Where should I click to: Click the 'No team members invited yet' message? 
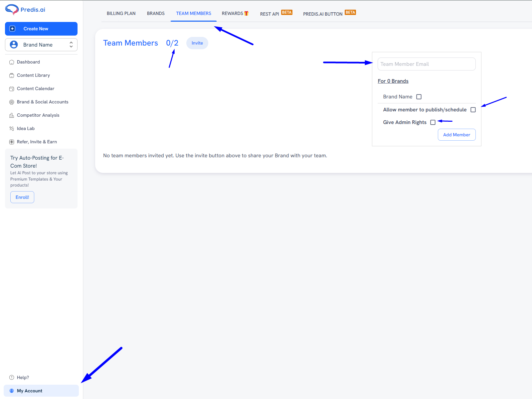click(215, 156)
